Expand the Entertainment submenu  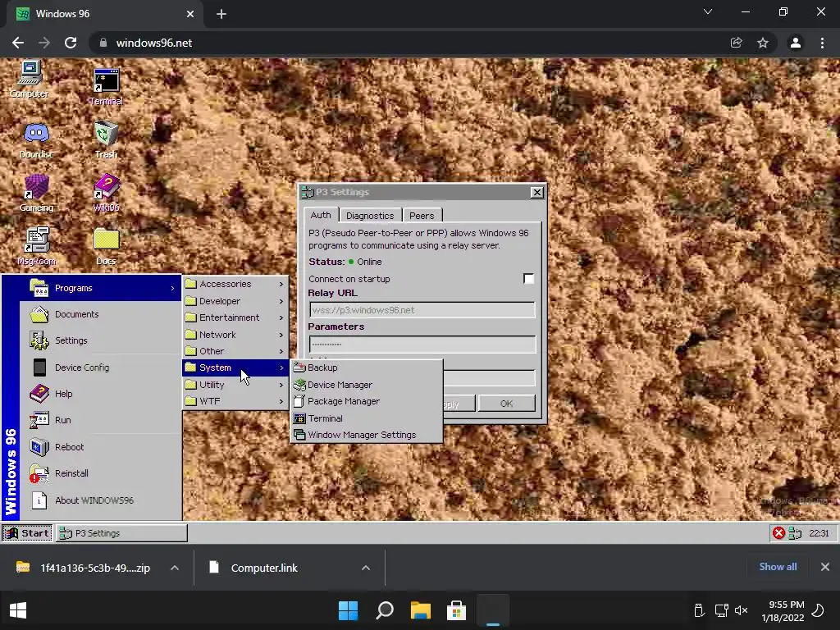coord(235,317)
